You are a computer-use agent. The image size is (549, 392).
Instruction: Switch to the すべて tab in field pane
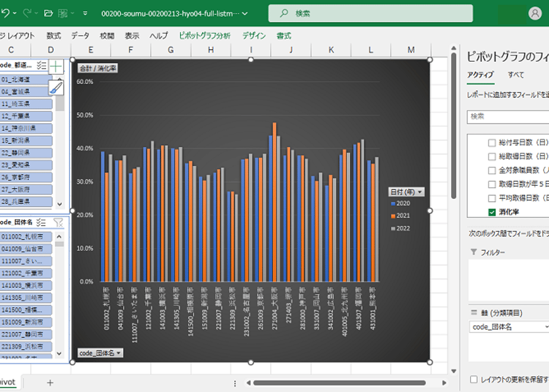pos(516,75)
